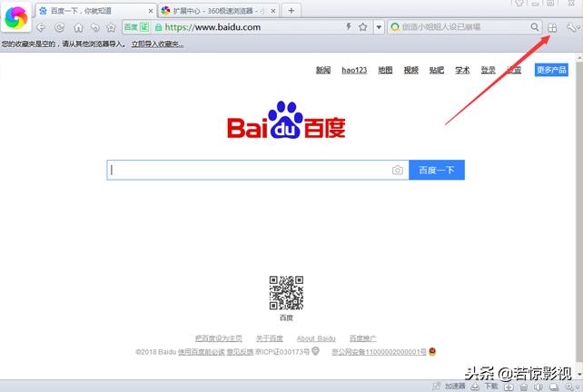The image size is (583, 392).
Task: Open the 贴吧 link
Action: [x=437, y=70]
